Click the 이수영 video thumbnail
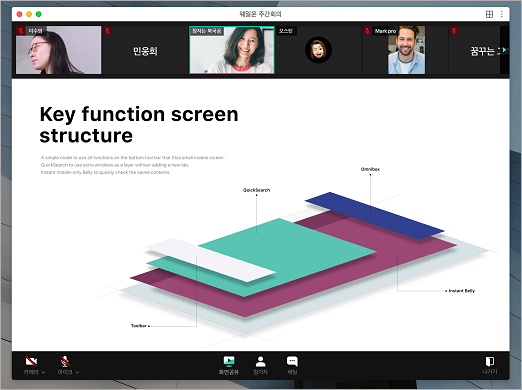This screenshot has width=522, height=390. pos(58,50)
